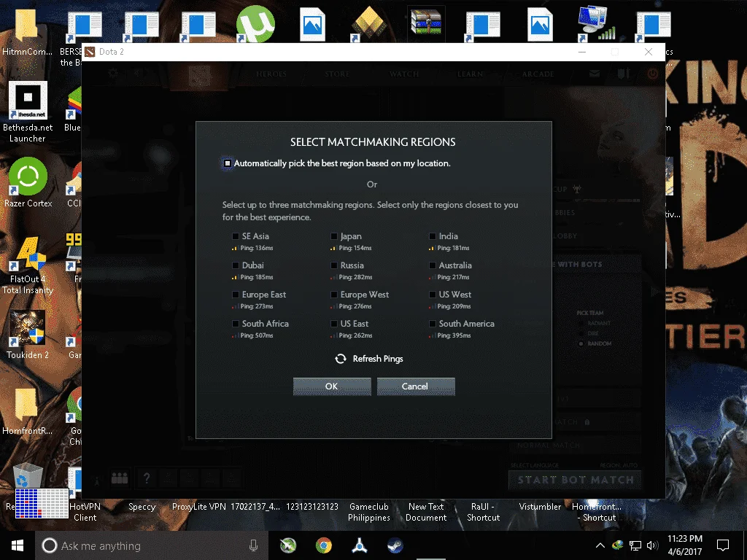This screenshot has height=560, width=747.
Task: Click the South America ping 395ms text
Action: tap(454, 335)
